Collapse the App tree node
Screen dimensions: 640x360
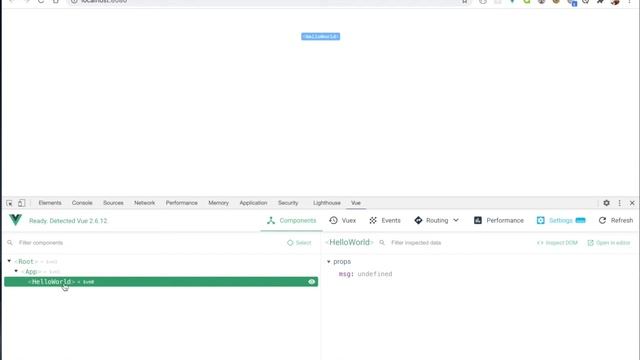pyautogui.click(x=16, y=271)
